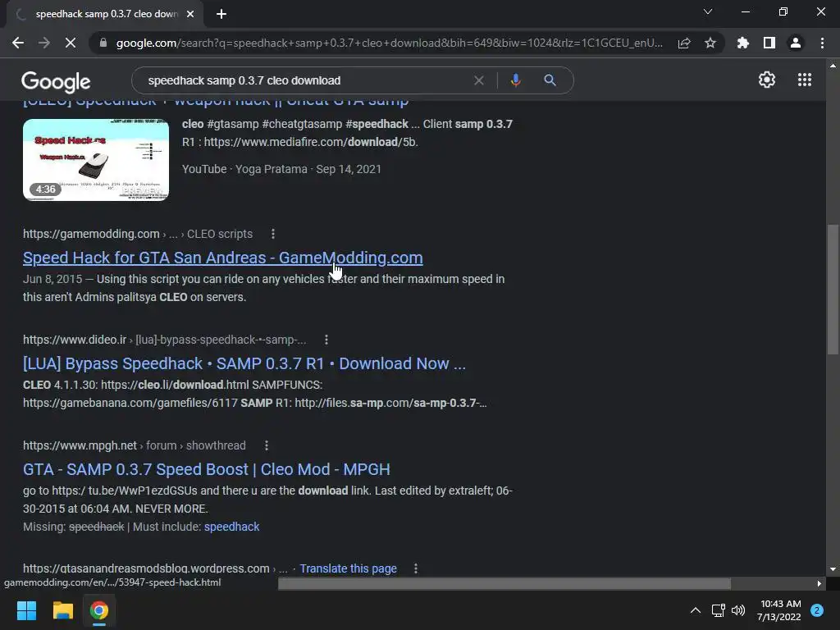View site info via the lock icon
This screenshot has width=840, height=630.
tap(103, 43)
